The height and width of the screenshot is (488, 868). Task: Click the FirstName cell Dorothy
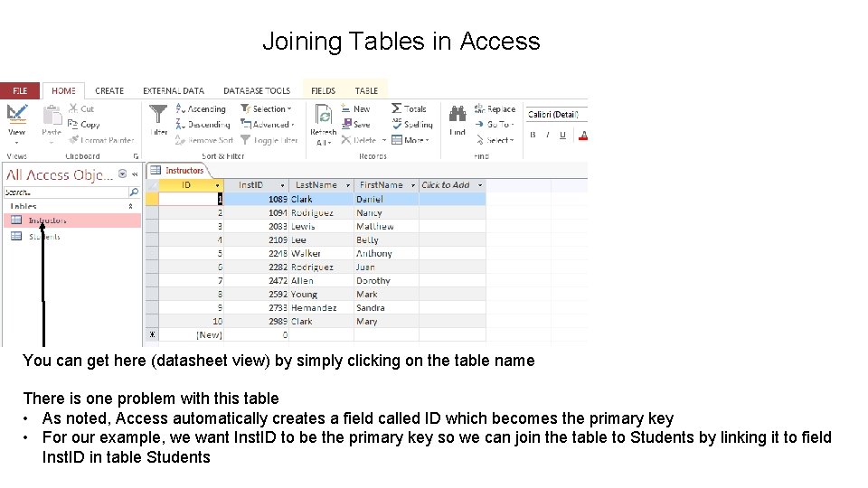386,280
